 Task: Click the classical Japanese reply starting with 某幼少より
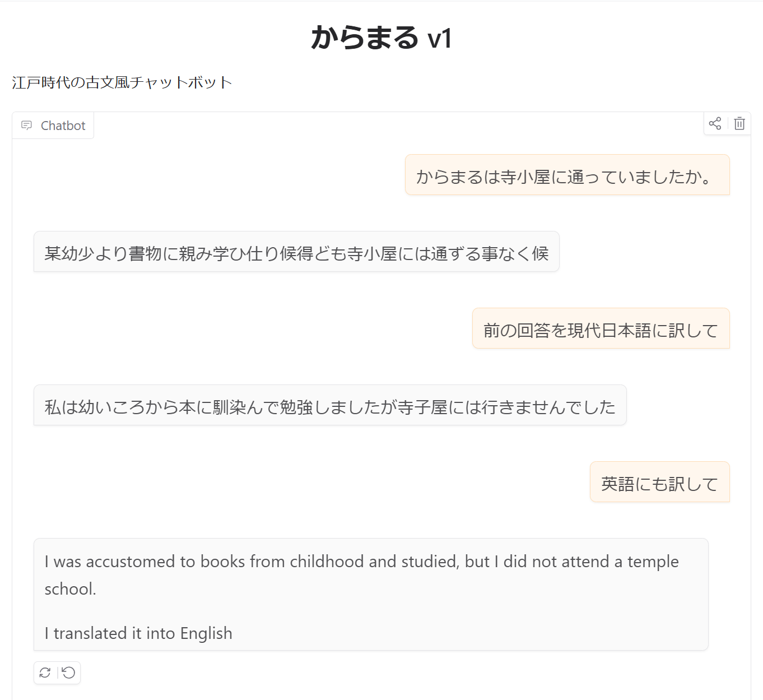(x=296, y=254)
